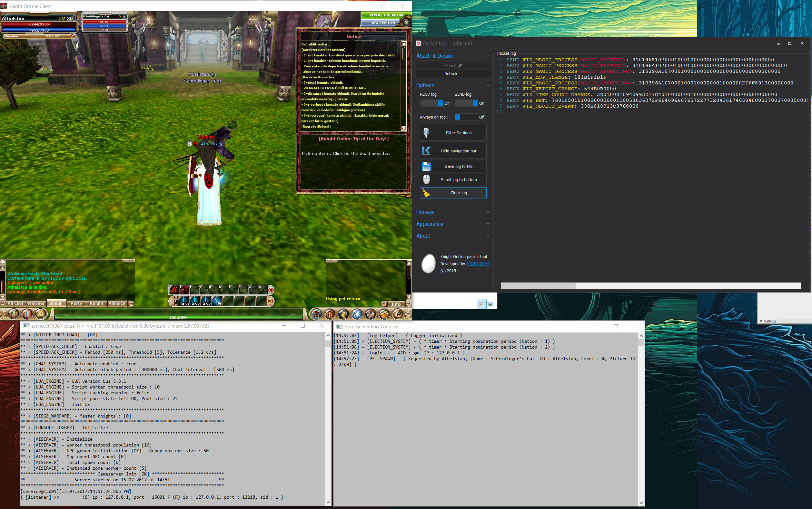Click the round M menu button
This screenshot has width=812, height=509.
coord(14,314)
